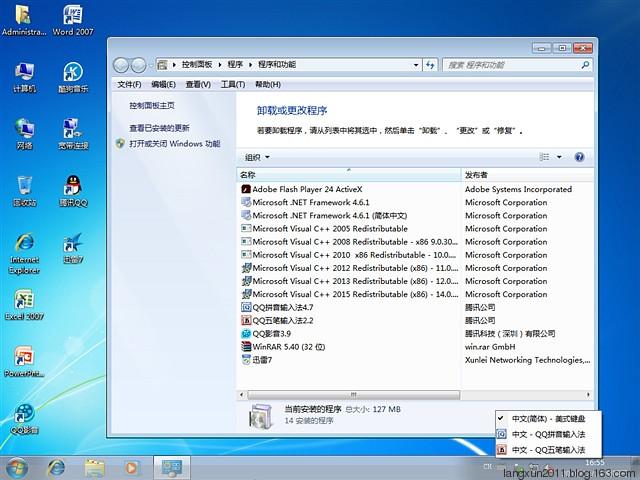Viewport: 640px width, 480px height.
Task: Launch the 迅雷7 desktop shortcut
Action: pyautogui.click(x=73, y=248)
